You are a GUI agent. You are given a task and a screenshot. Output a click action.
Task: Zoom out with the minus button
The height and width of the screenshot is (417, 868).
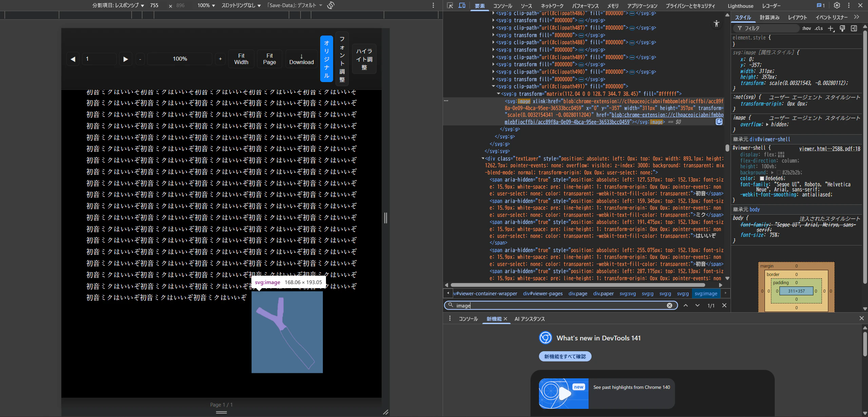tap(140, 59)
